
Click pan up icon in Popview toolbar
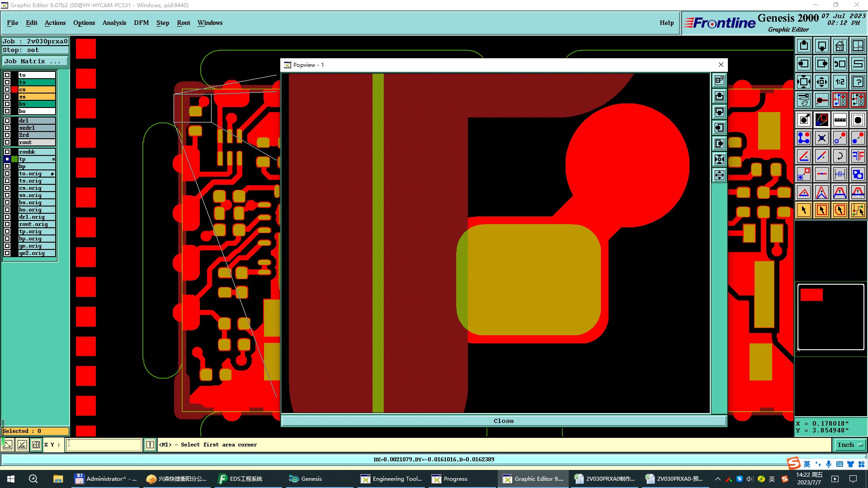[719, 96]
